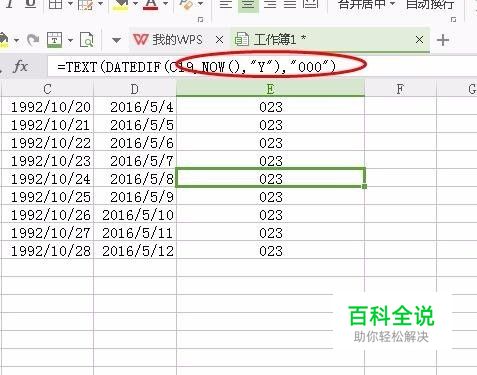This screenshot has width=477, height=375.
Task: Expand the dropdown beside the T table icon
Action: pos(70,40)
